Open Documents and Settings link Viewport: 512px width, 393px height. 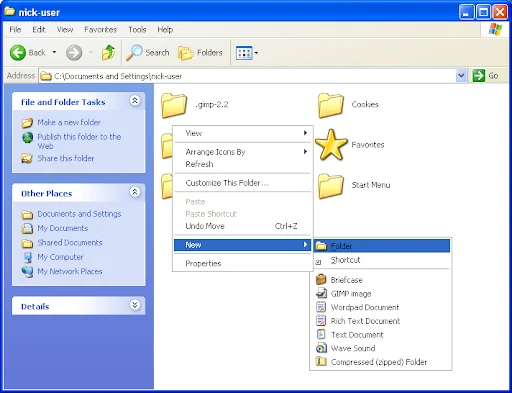79,214
